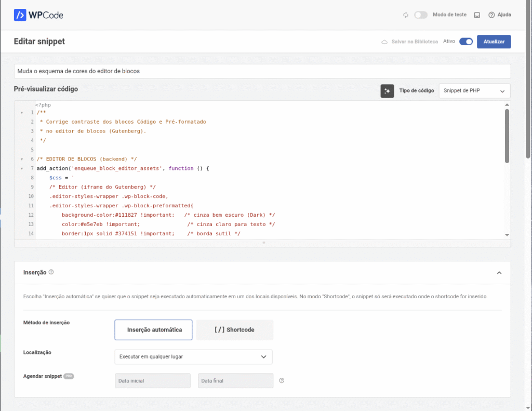
Task: Select the Inserção automática method
Action: click(x=153, y=329)
